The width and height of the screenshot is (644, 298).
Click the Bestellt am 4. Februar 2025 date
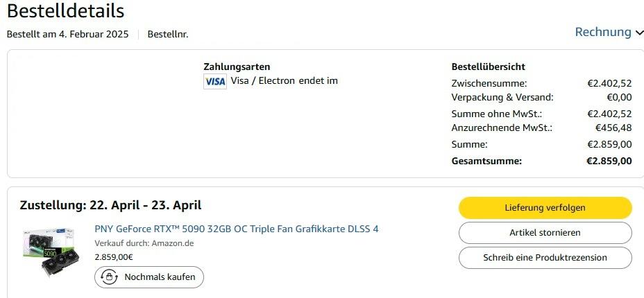pyautogui.click(x=67, y=35)
